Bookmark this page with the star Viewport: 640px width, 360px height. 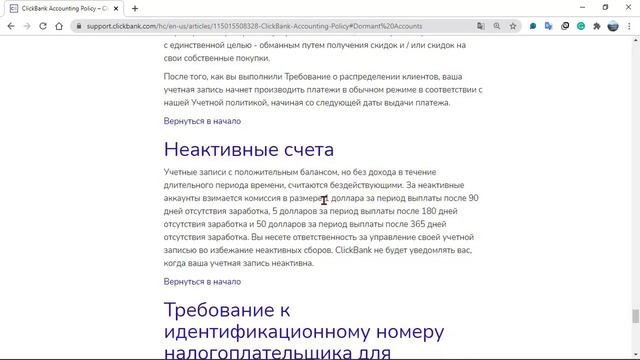(x=513, y=26)
